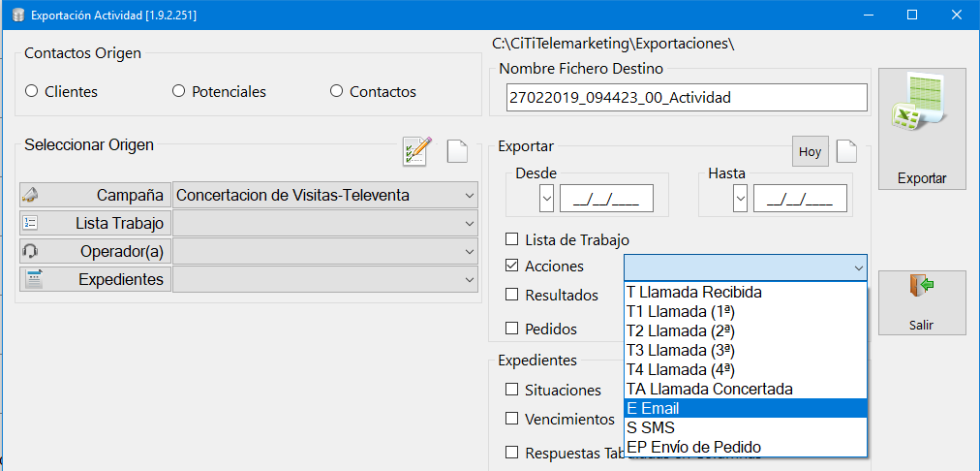Select the highlighted E Email option

coord(746,408)
